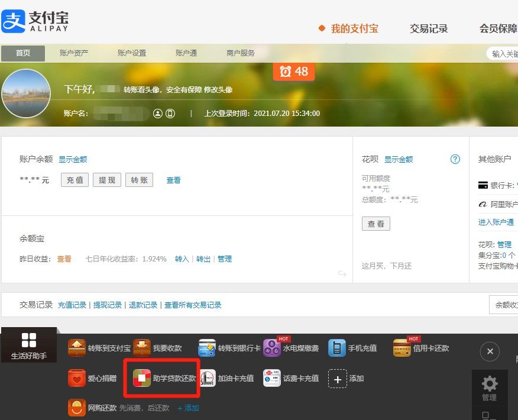Image resolution: width=518 pixels, height=420 pixels.
Task: Click the phone binding icon beside account name
Action: click(170, 114)
